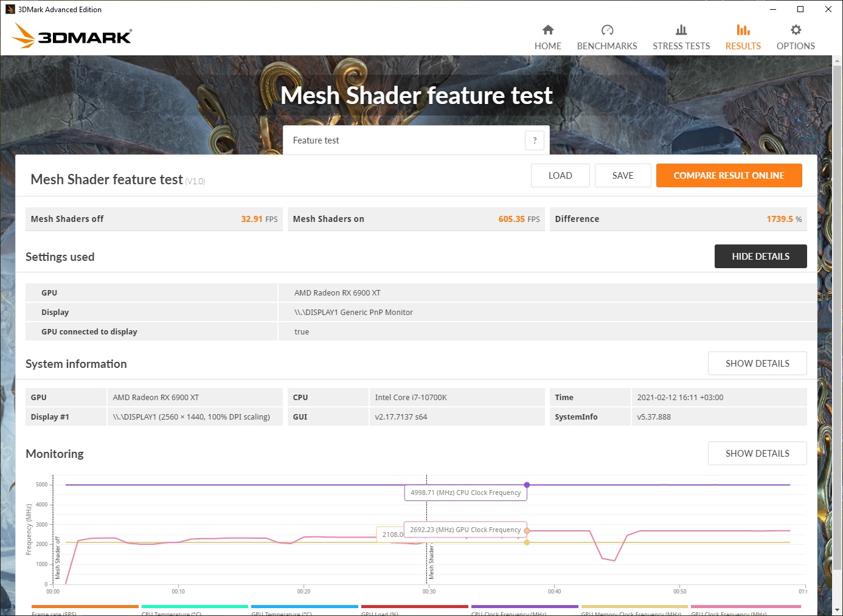The image size is (843, 616).
Task: Open the HOME tab
Action: [x=547, y=38]
